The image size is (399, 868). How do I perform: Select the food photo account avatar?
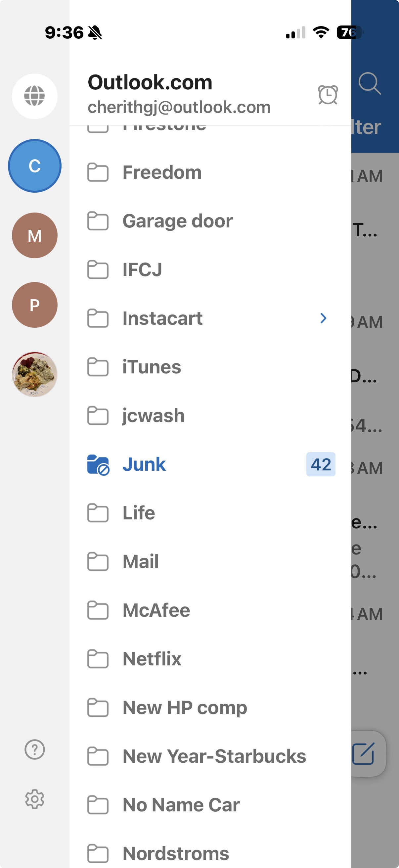click(35, 374)
